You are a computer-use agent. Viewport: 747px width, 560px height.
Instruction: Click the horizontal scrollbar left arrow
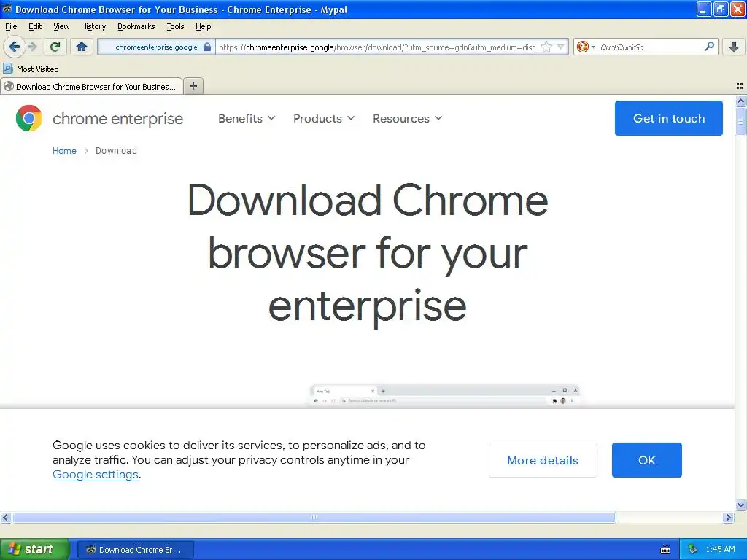point(5,517)
